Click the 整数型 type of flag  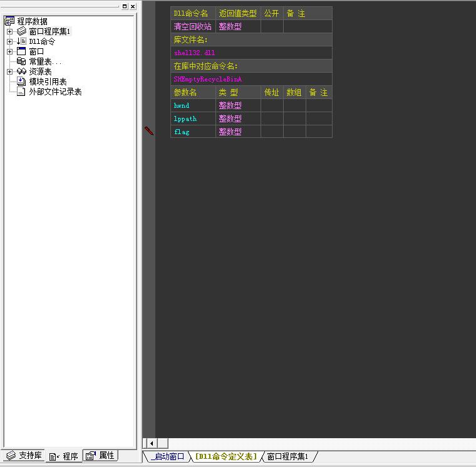point(238,132)
